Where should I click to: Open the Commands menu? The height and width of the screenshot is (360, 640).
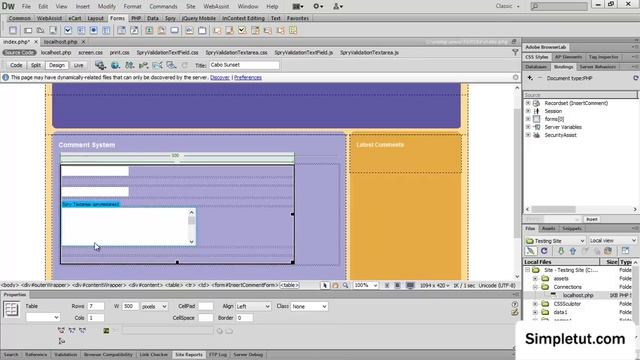[x=163, y=7]
